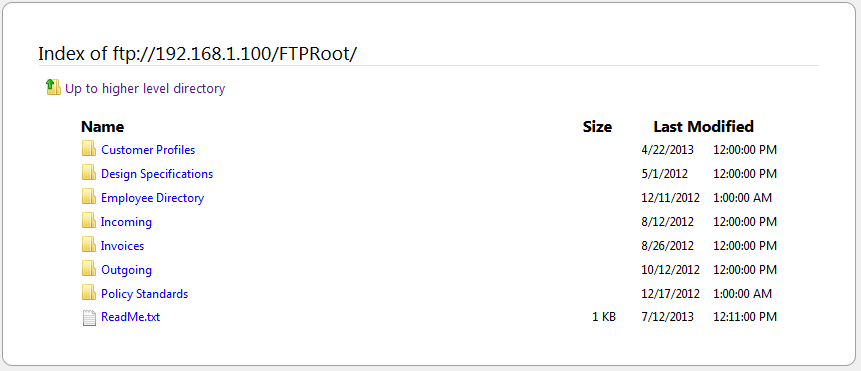Click the ReadMe.txt file icon
Screen dimensions: 861x371
point(89,318)
